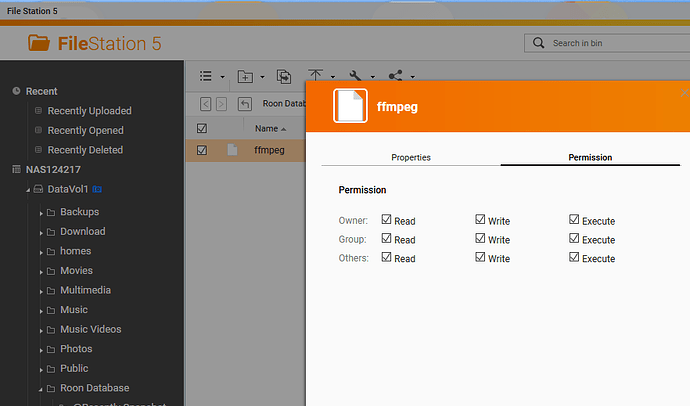Open the Movies folder
Image resolution: width=690 pixels, height=406 pixels.
click(77, 271)
